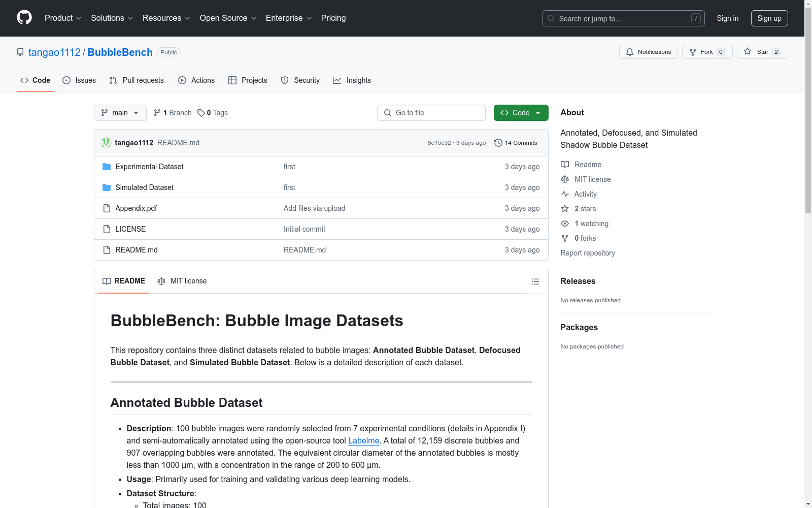Click the tag icon beside 0 Tags
The height and width of the screenshot is (508, 812).
(201, 113)
